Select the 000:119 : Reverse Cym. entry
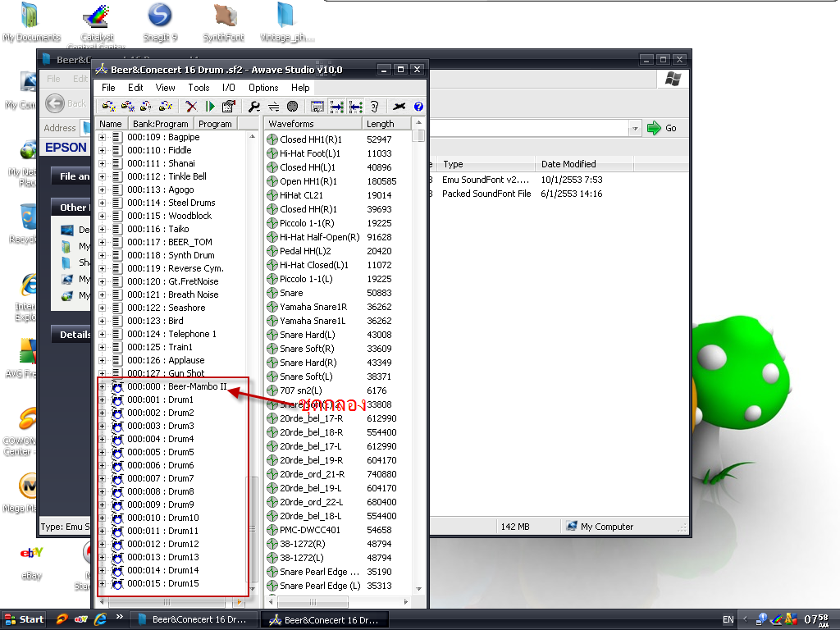This screenshot has height=630, width=840. click(176, 268)
